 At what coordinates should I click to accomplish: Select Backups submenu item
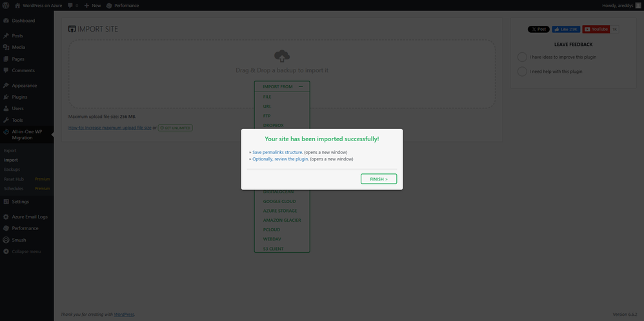pos(12,169)
